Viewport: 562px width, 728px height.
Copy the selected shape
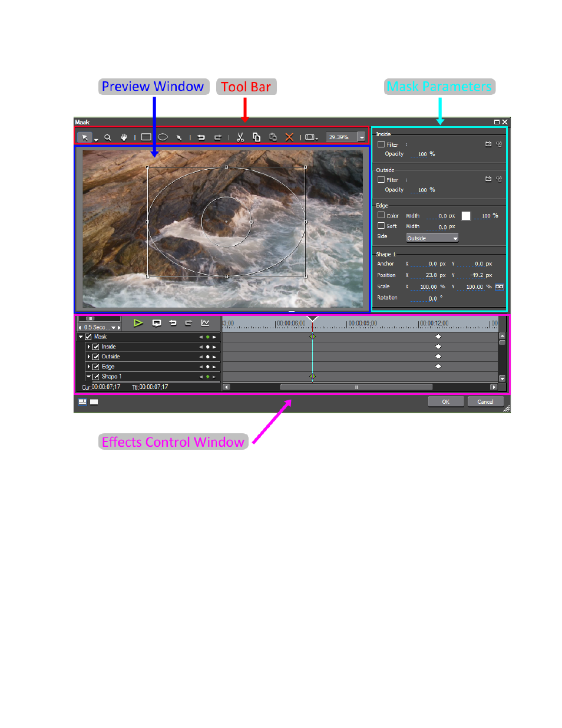[256, 137]
